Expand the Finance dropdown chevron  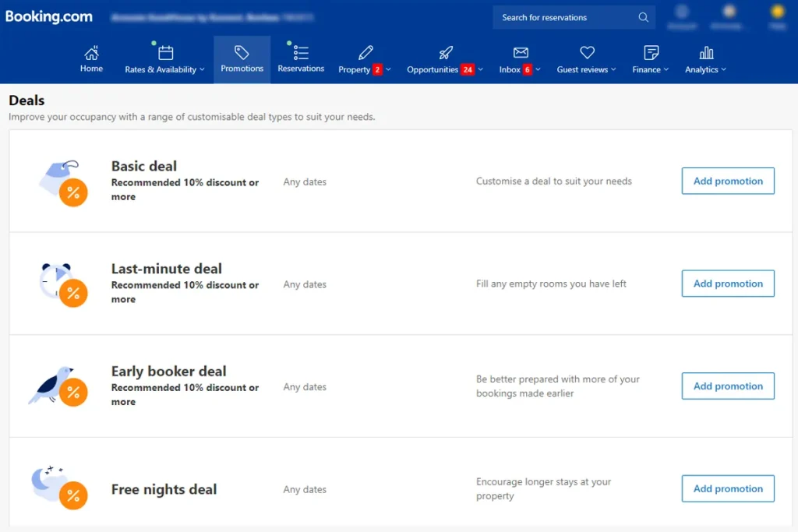pos(666,69)
